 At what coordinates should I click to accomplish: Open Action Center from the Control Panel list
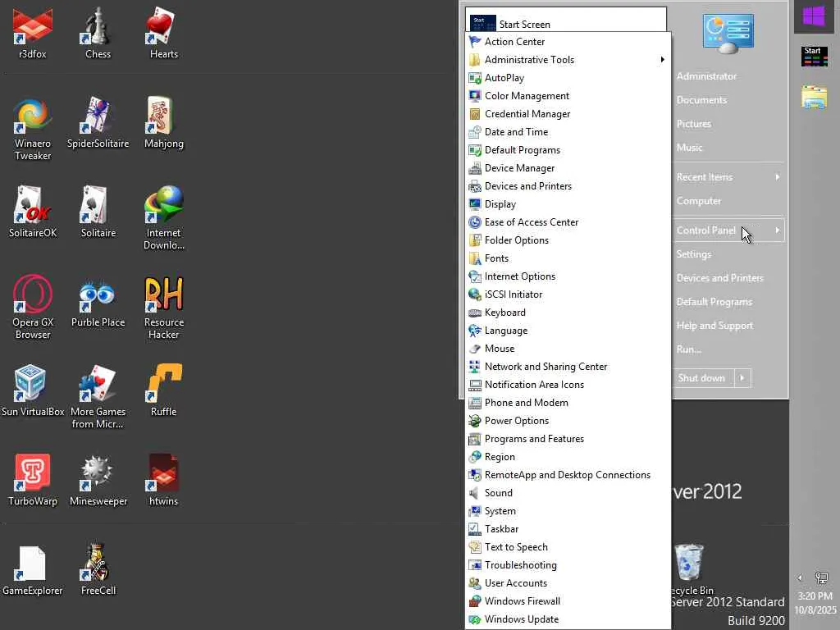(x=568, y=41)
